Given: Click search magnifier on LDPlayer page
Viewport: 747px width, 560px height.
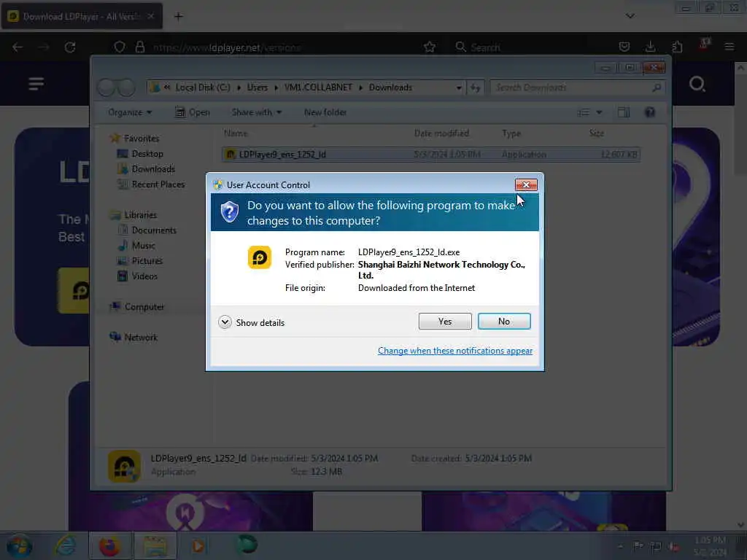Looking at the screenshot, I should [x=697, y=85].
